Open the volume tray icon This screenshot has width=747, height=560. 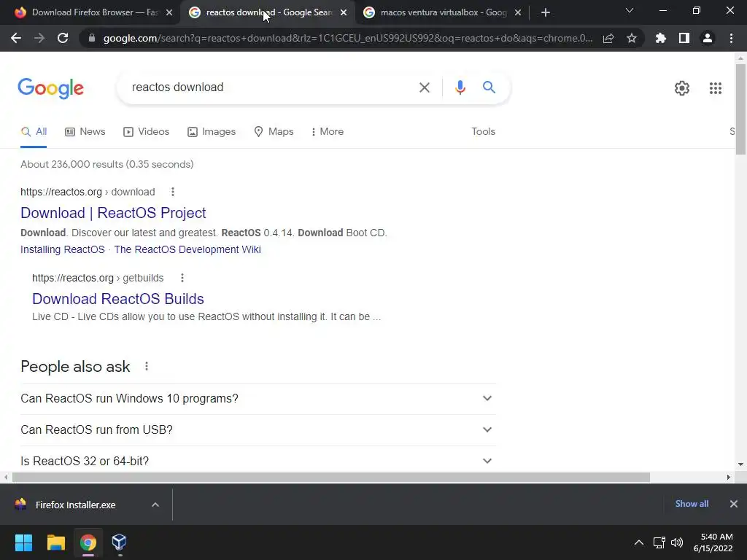(676, 542)
